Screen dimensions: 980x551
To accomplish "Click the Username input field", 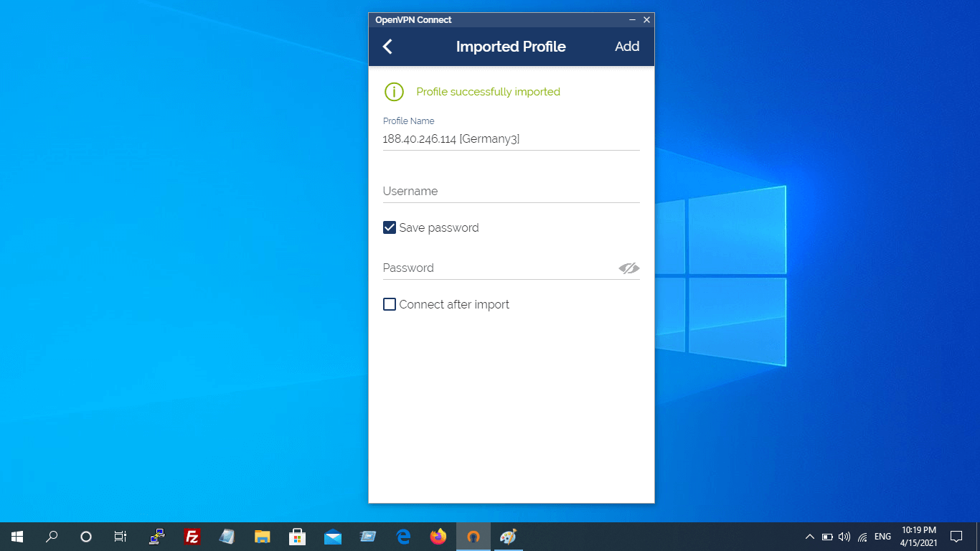I will tap(511, 192).
